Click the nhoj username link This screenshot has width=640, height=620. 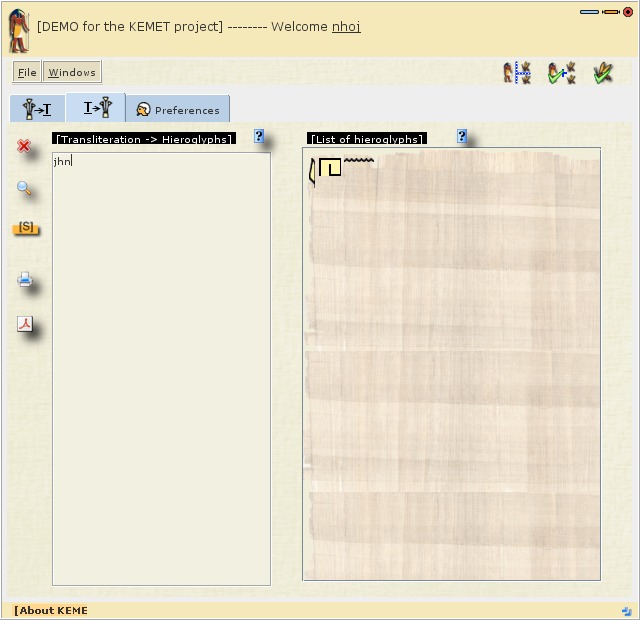346,27
